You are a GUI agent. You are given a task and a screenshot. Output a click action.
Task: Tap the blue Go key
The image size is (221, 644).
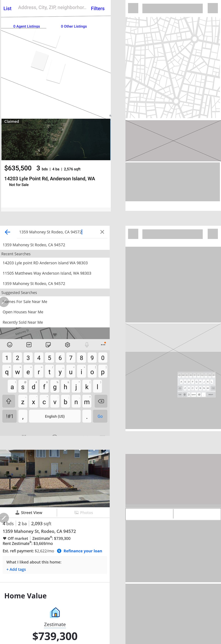coord(100,416)
